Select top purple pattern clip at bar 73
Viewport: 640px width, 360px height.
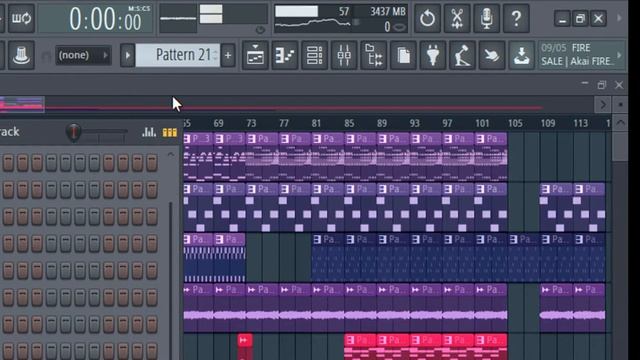pos(262,157)
